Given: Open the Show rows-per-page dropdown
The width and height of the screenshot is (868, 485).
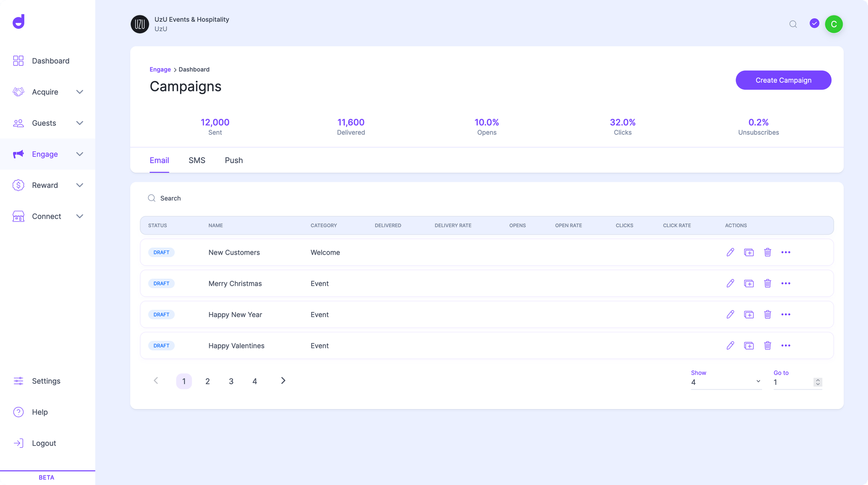Looking at the screenshot, I should pos(726,382).
